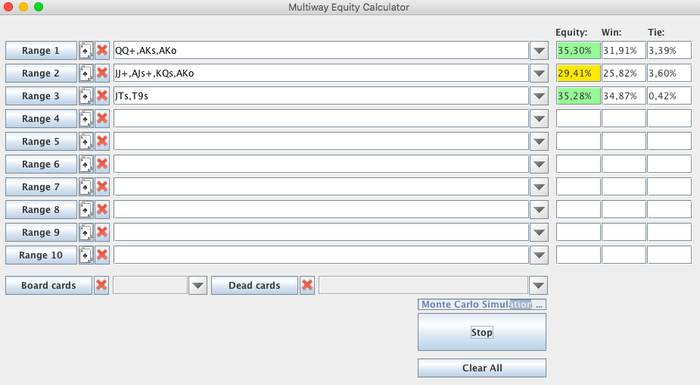Clear Range 7 with red X
This screenshot has width=700, height=385.
102,187
